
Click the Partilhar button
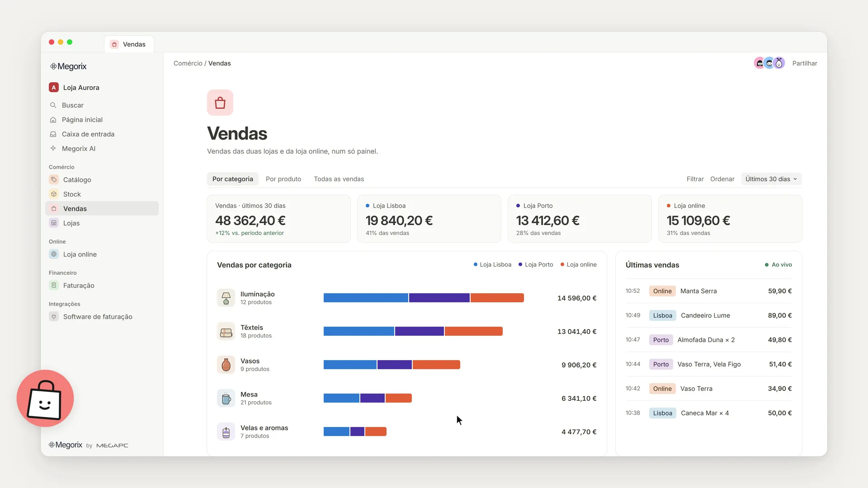805,63
